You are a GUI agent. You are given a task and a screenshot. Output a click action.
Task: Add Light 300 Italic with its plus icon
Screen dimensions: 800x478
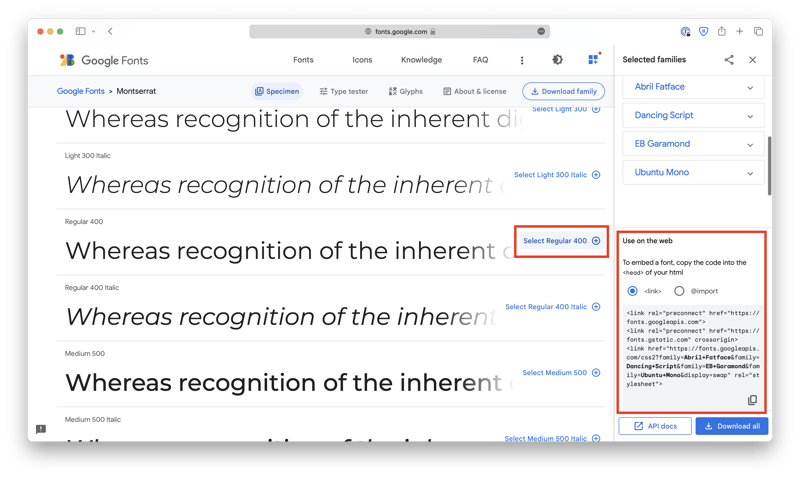coord(596,174)
